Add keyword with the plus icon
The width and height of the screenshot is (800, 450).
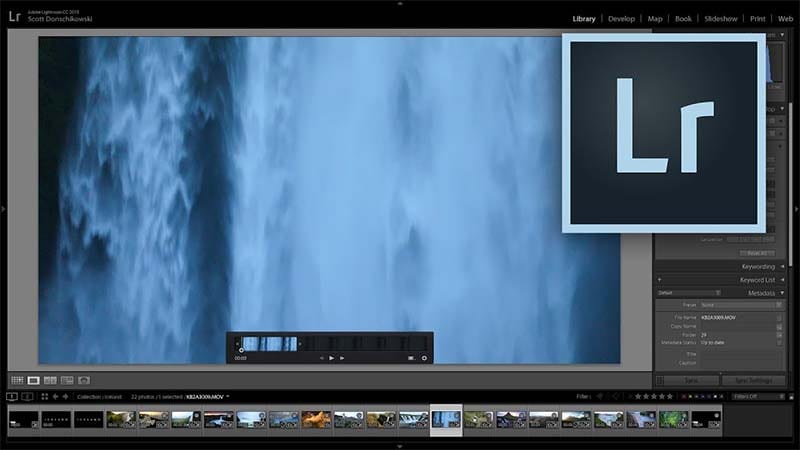click(660, 280)
